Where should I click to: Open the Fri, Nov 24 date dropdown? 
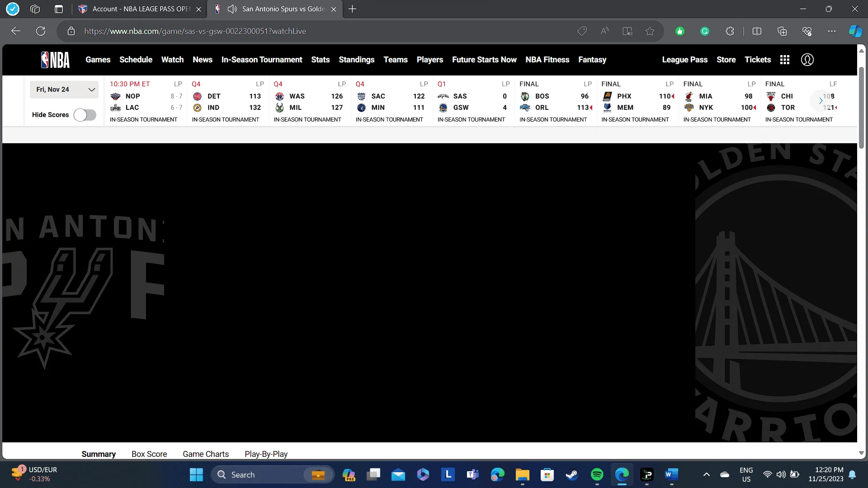point(64,89)
